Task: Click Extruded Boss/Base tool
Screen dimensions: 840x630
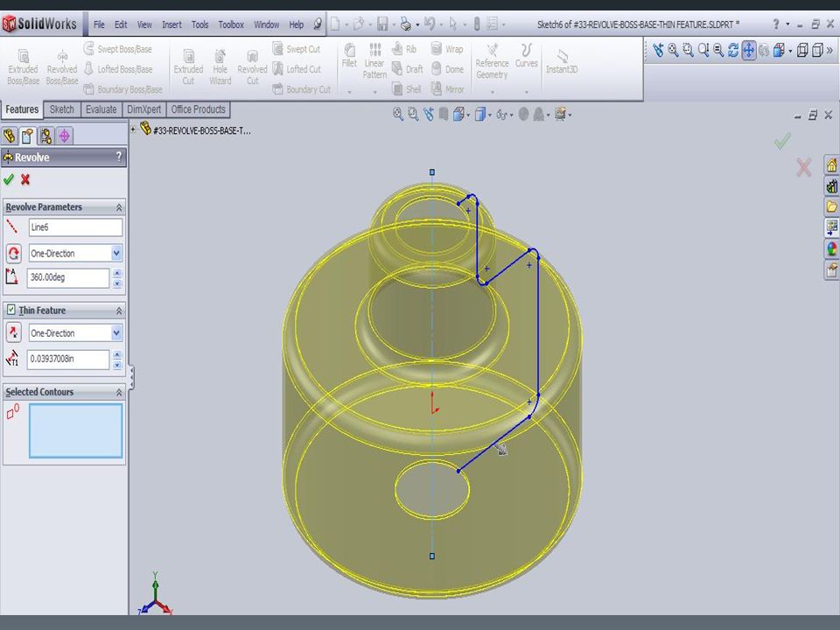Action: click(x=23, y=67)
